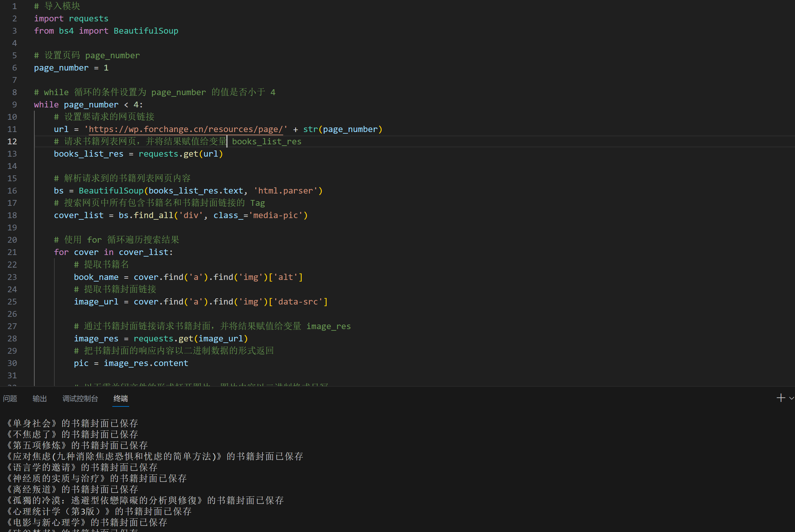Screen dimensions: 795x532
Task: Click terminal line 《语言学的邀请》的书籍封面已保存
Action: coord(82,468)
